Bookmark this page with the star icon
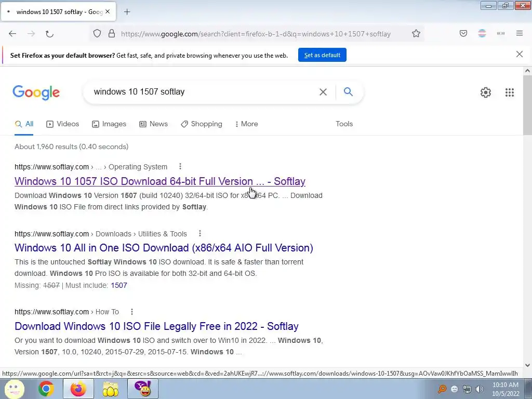This screenshot has width=532, height=399. click(x=416, y=33)
